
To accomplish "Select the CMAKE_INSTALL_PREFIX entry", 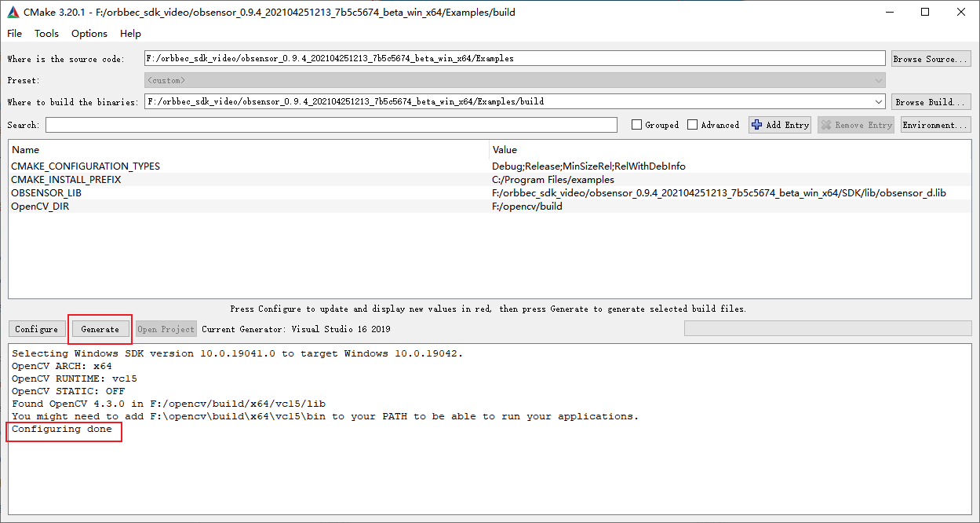I will coord(66,180).
